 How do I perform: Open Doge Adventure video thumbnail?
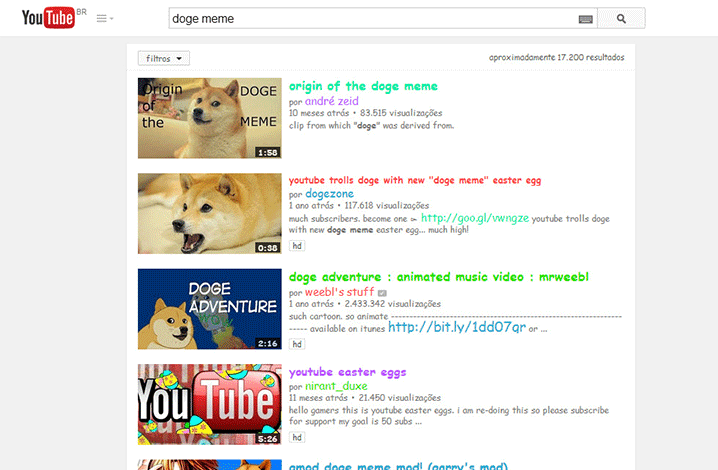210,309
